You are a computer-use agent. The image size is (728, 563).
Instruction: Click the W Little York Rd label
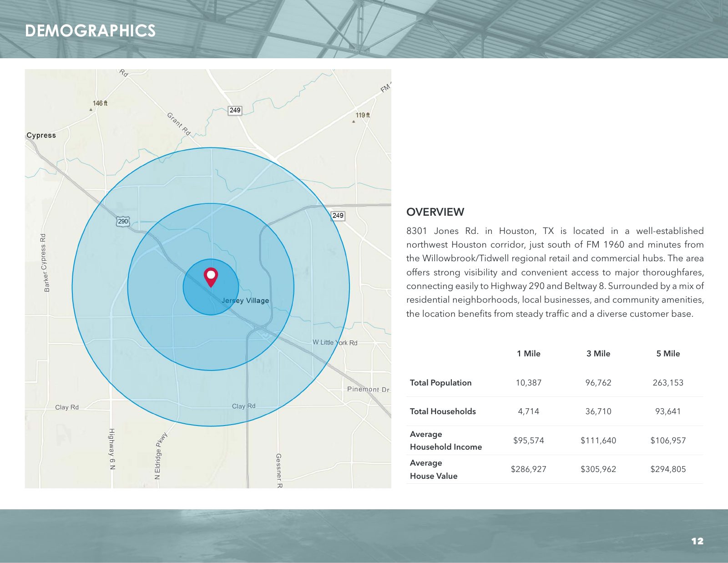click(335, 342)
